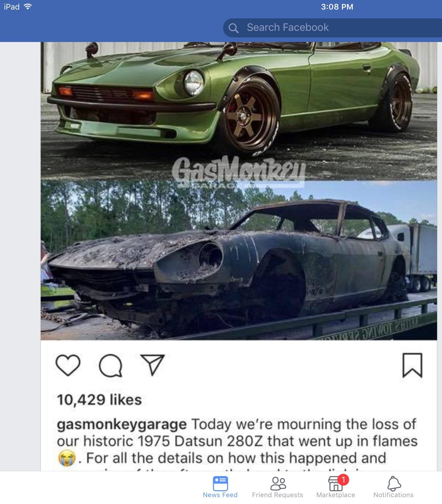
Task: Open the Marketplace tab
Action: pyautogui.click(x=336, y=487)
